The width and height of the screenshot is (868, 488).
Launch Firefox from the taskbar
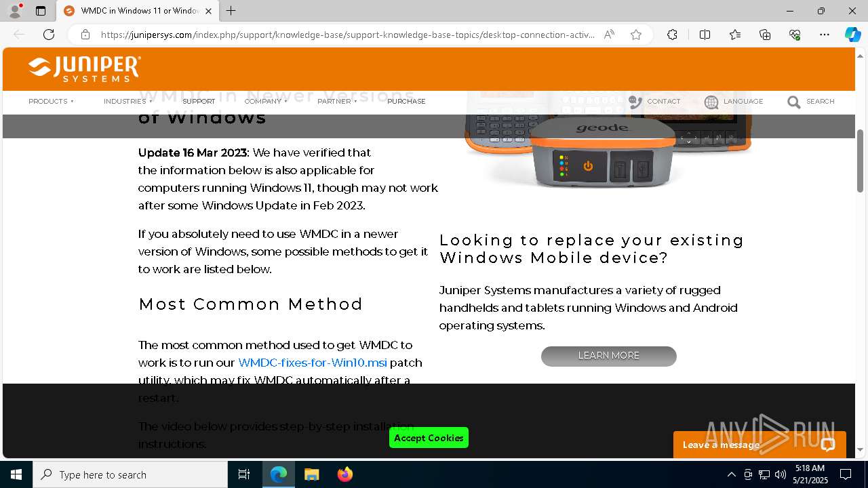click(x=344, y=474)
